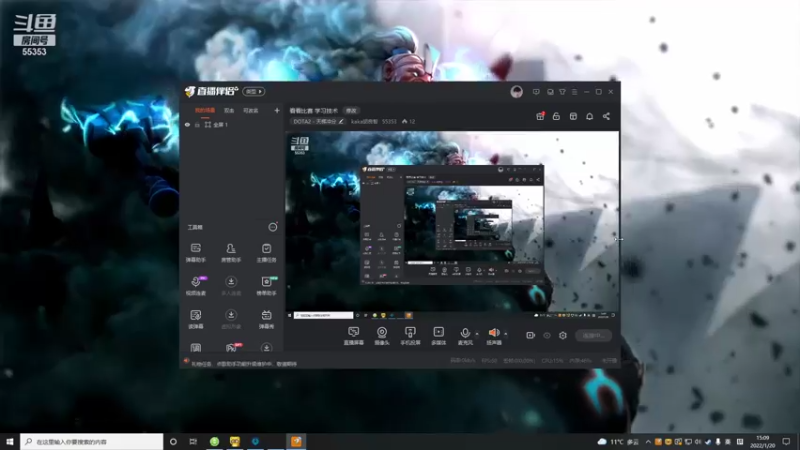Open the 房管助手 tool
This screenshot has height=450, width=800.
(x=231, y=253)
